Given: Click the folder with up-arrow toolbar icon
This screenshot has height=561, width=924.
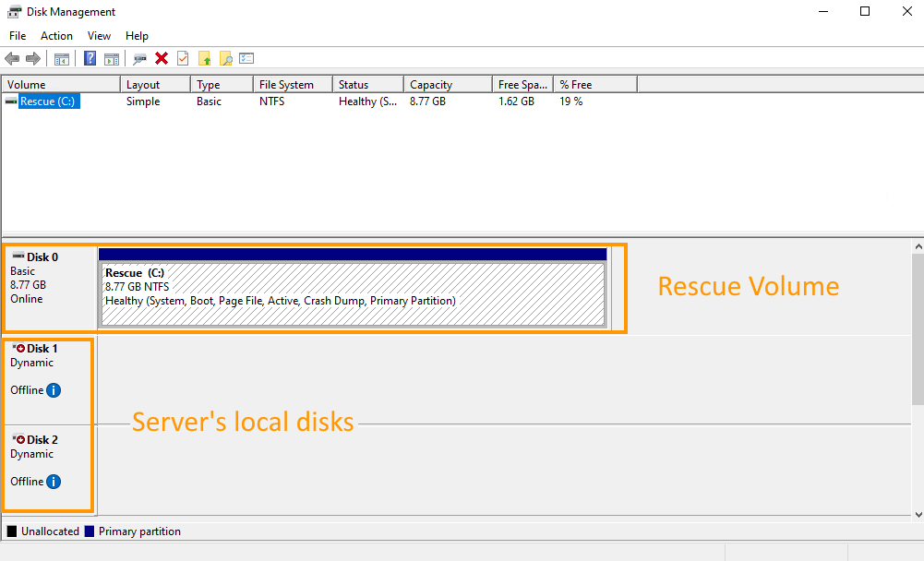Looking at the screenshot, I should click(205, 58).
